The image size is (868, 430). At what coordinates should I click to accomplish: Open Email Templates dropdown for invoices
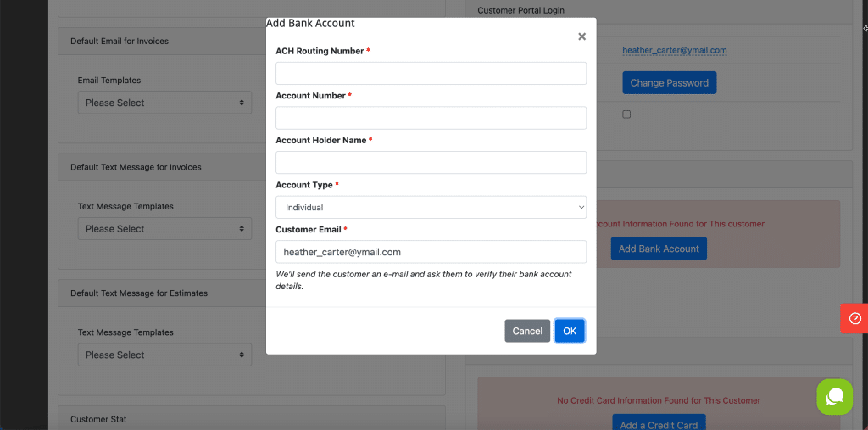point(164,103)
